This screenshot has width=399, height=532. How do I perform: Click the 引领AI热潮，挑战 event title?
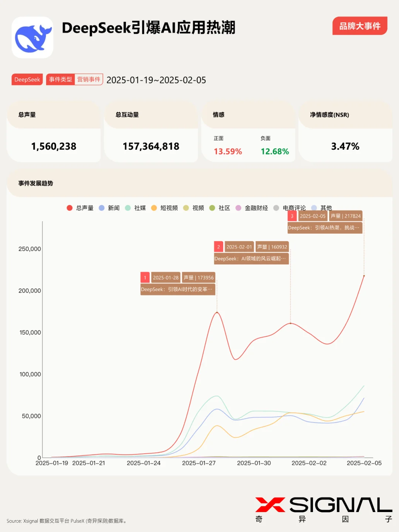tap(325, 228)
